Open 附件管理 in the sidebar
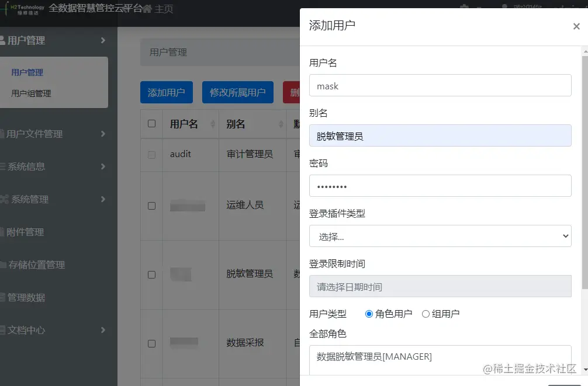The image size is (588, 386). coord(25,232)
